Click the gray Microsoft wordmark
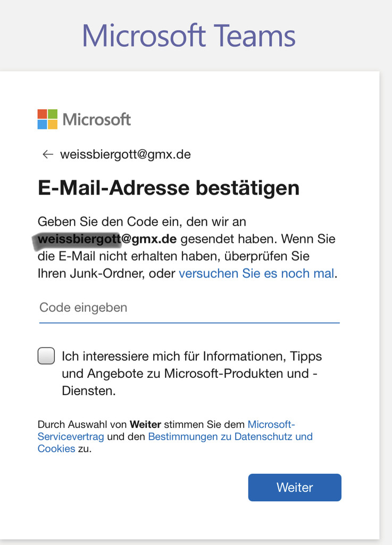 (96, 120)
